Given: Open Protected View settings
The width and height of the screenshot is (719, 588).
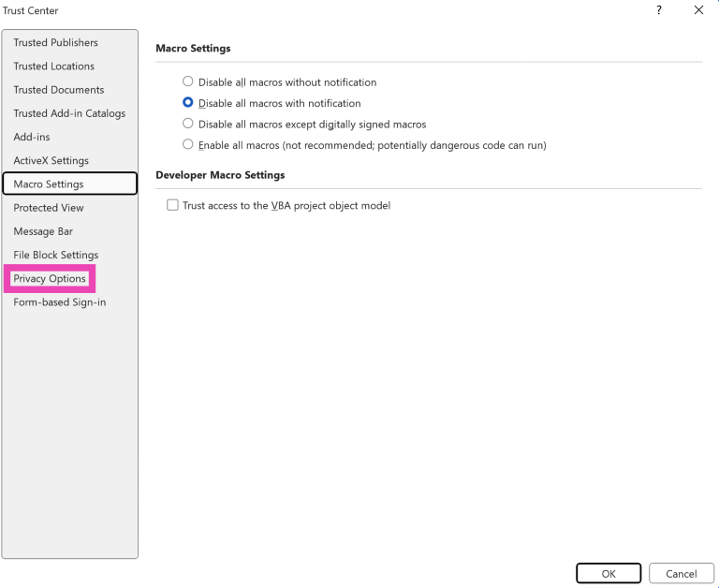Looking at the screenshot, I should pos(49,208).
